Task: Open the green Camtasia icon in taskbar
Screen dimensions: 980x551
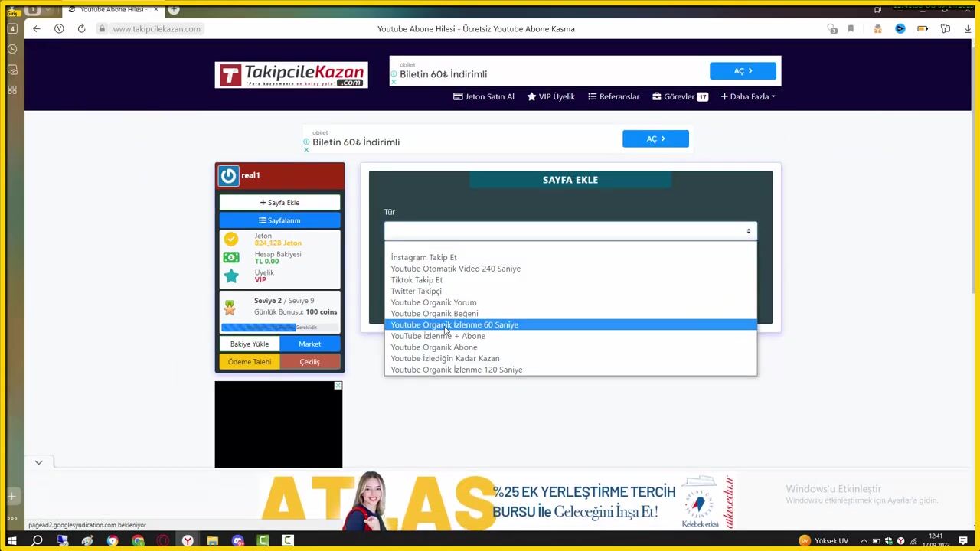Action: click(263, 540)
